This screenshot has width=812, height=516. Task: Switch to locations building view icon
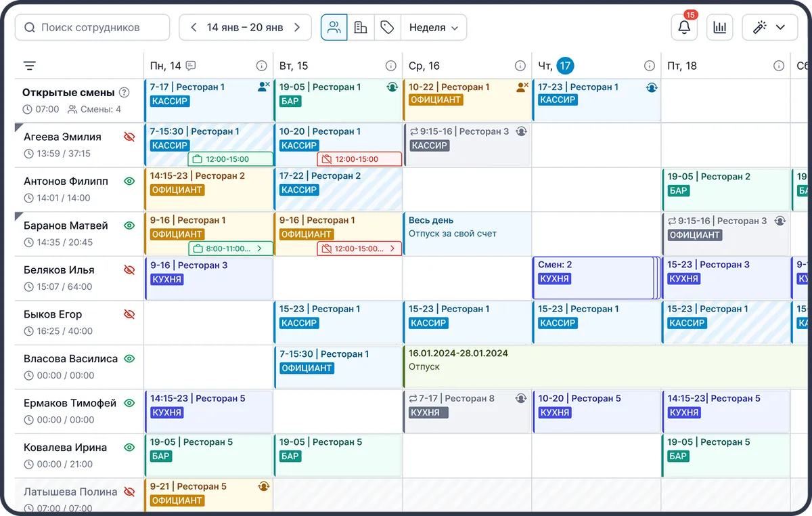361,28
